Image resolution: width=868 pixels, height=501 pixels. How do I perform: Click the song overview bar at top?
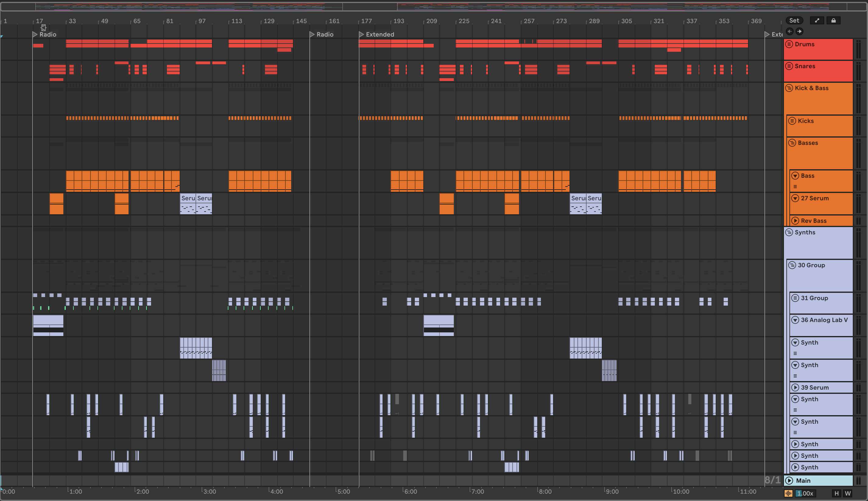coord(434,6)
